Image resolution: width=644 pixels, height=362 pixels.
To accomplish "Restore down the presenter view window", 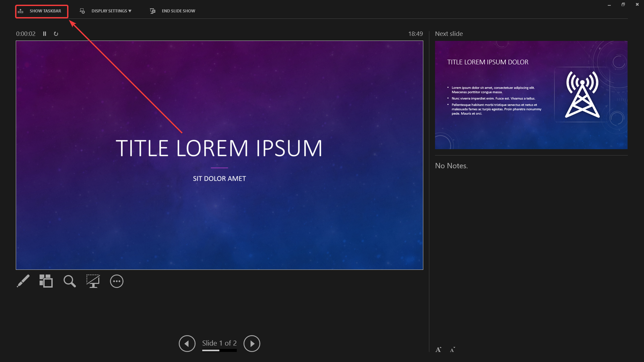I will click(623, 5).
